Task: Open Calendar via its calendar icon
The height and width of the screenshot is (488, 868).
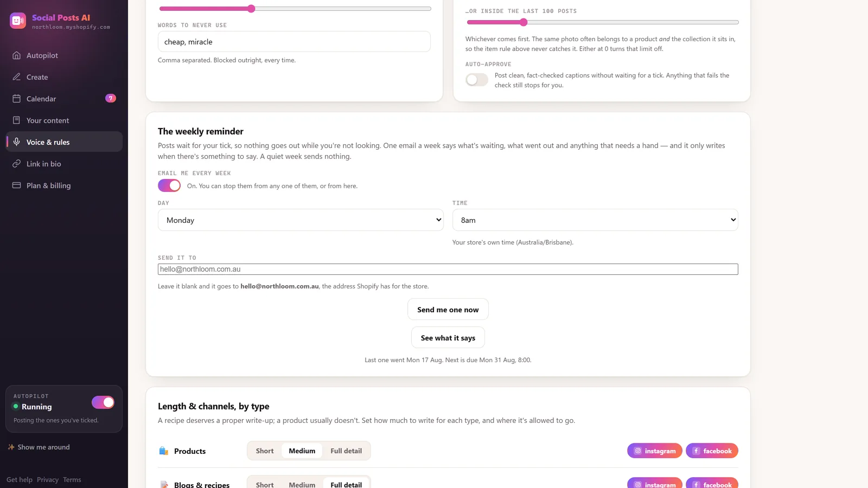Action: click(17, 99)
